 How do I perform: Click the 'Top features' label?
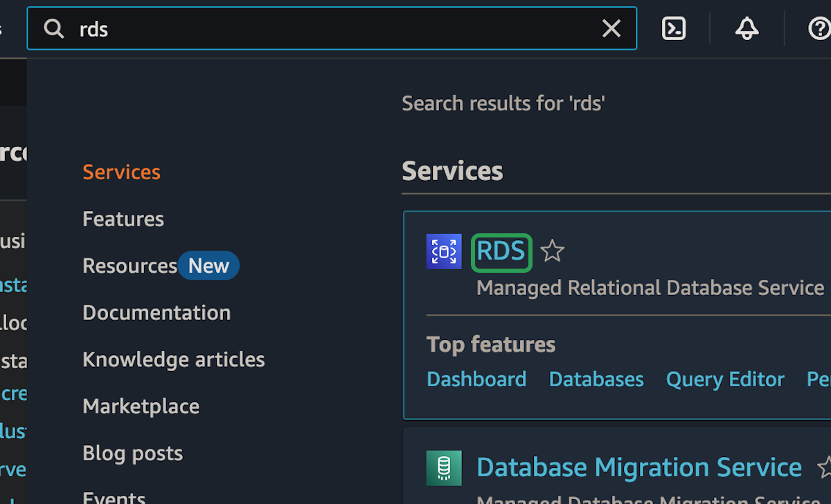click(x=491, y=345)
